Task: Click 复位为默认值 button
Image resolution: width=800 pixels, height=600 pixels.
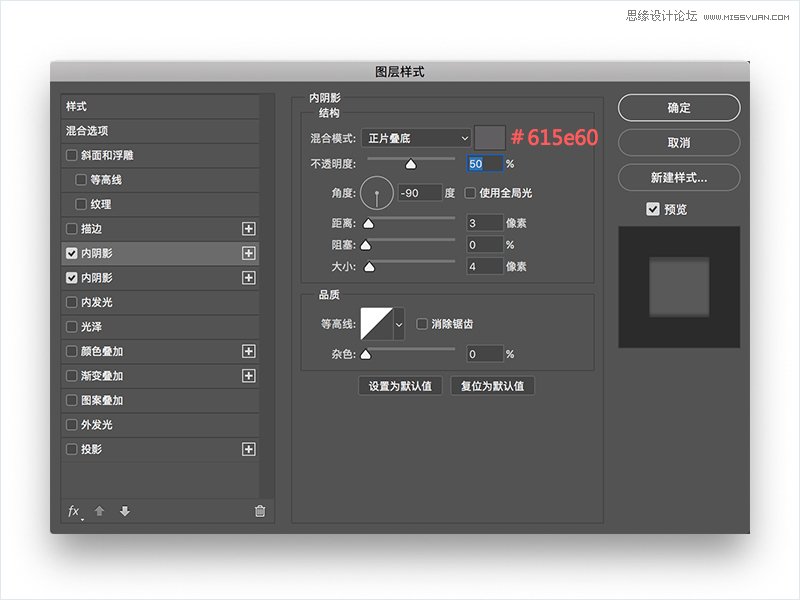Action: (492, 386)
